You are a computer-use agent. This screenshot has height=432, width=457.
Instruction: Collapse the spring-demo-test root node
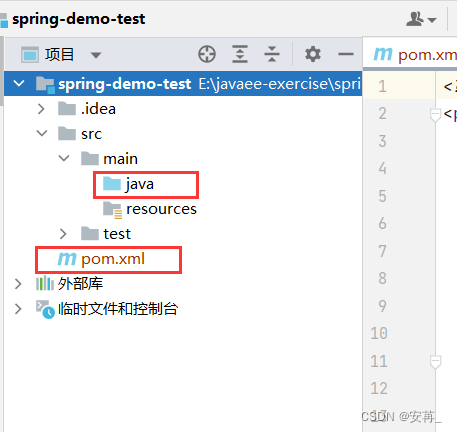19,83
